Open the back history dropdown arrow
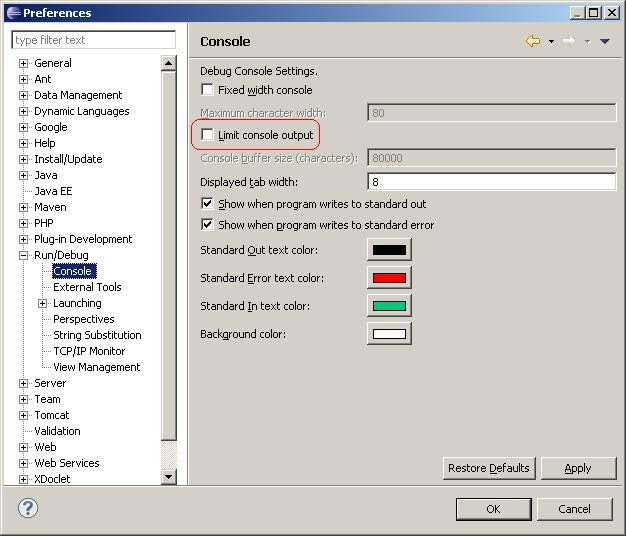The image size is (626, 536). (551, 41)
